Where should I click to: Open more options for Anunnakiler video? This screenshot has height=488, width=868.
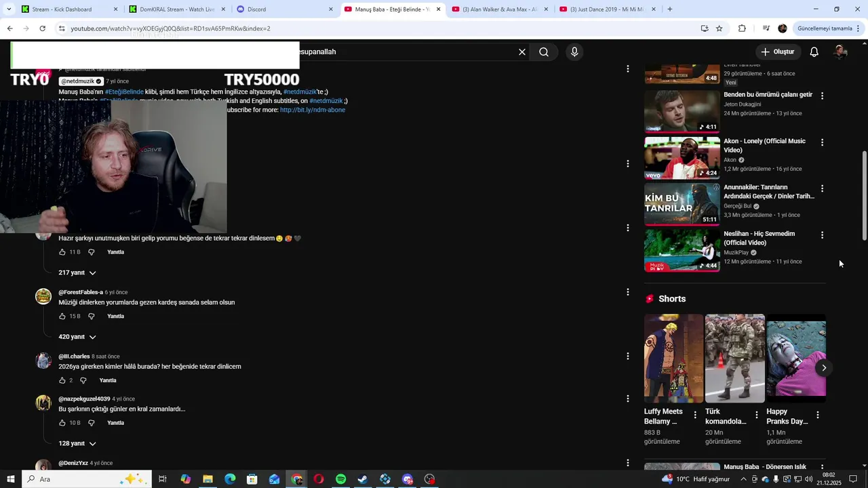tap(822, 188)
